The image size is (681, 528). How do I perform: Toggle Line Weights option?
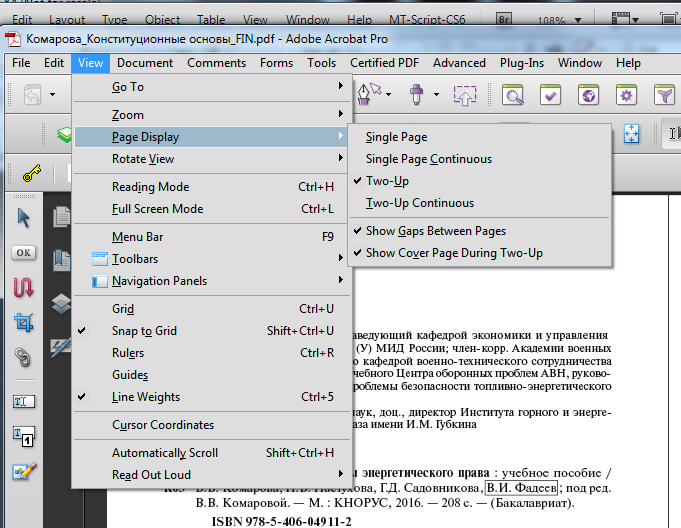click(212, 397)
